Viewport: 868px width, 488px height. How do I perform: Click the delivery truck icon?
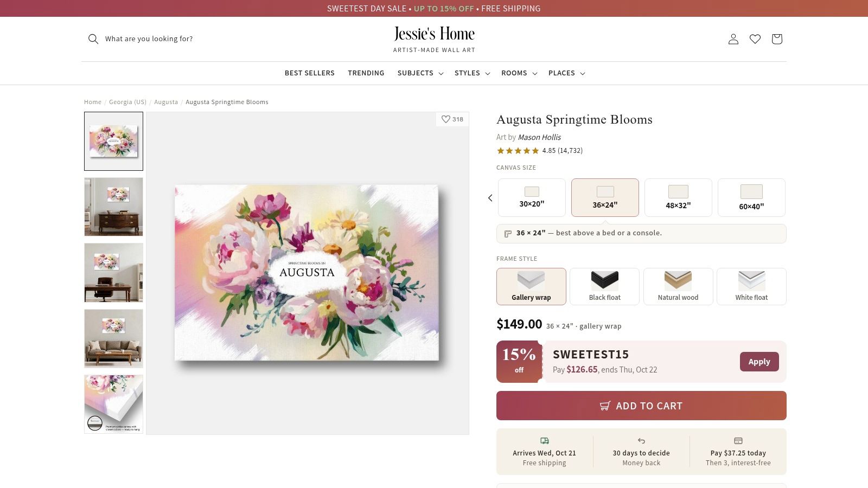click(x=545, y=441)
